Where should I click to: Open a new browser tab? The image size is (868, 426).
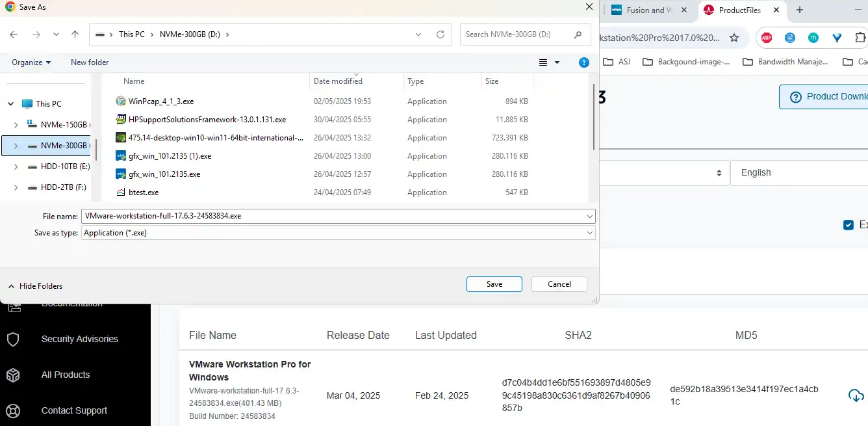point(800,10)
